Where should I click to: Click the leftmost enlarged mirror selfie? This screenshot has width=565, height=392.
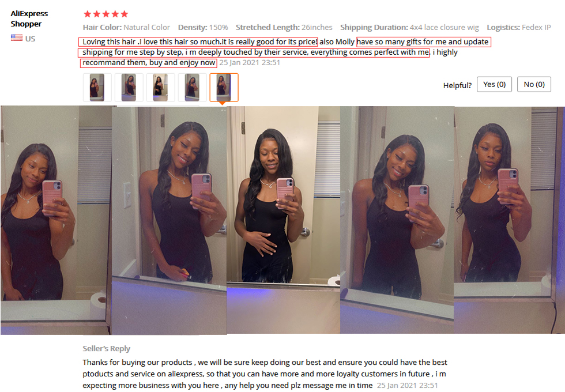56,220
